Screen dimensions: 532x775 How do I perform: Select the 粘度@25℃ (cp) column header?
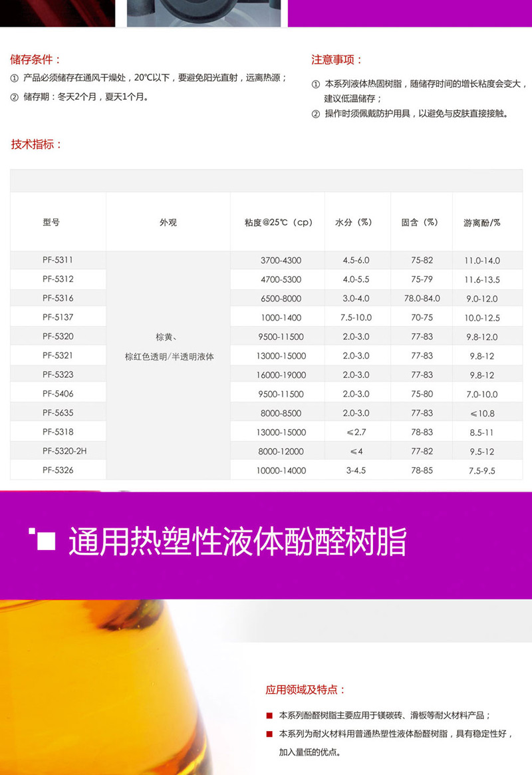pos(278,222)
